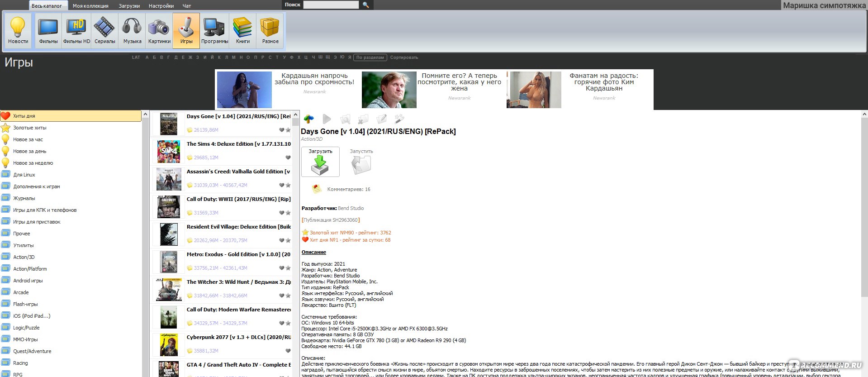Switch to the Чат tab
868x377 pixels.
pos(187,6)
